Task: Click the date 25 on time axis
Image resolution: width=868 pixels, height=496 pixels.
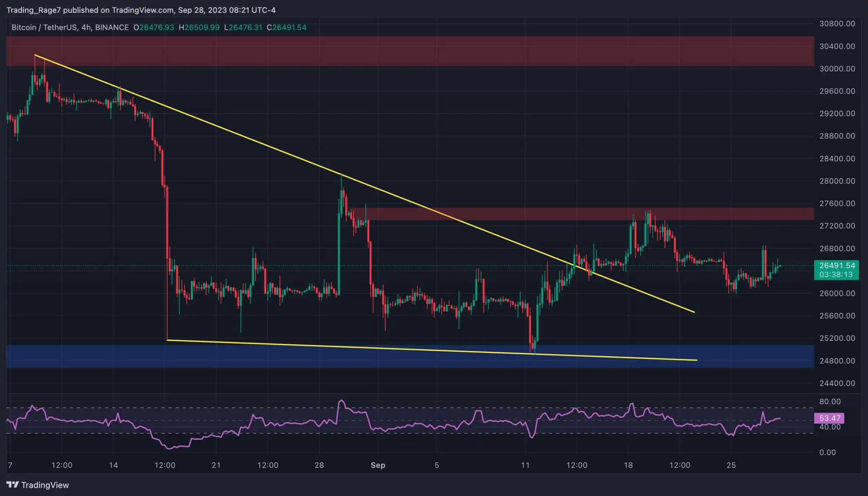Action: coord(731,466)
